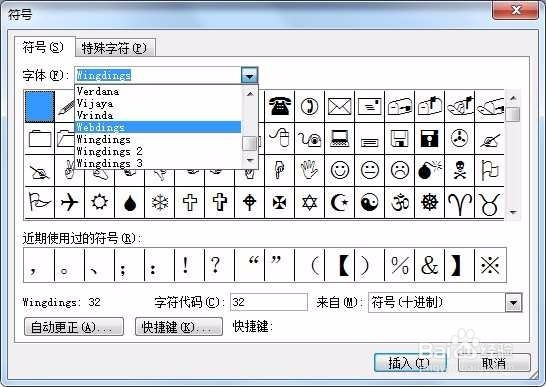Choose Verdana in the font list

[158, 92]
